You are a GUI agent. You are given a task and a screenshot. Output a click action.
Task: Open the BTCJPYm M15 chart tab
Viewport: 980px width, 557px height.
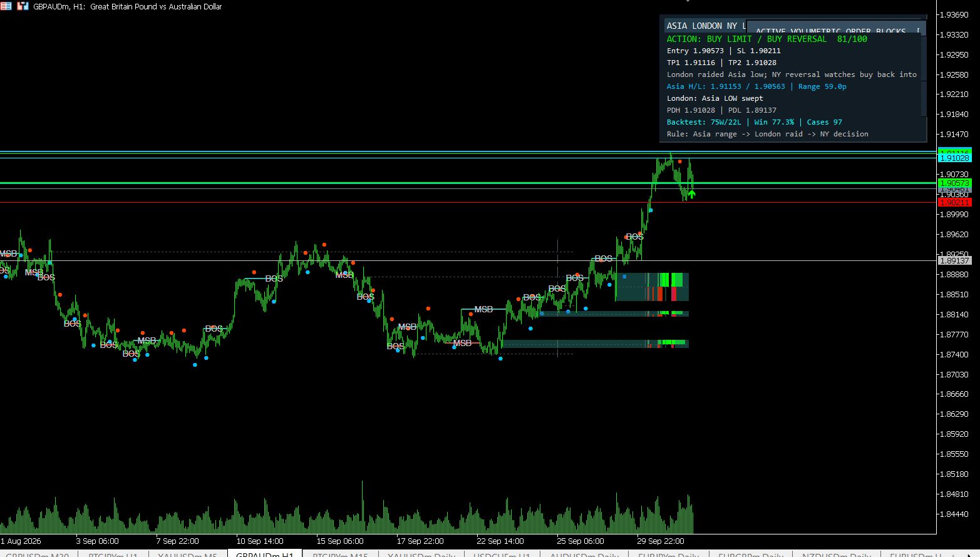(340, 554)
